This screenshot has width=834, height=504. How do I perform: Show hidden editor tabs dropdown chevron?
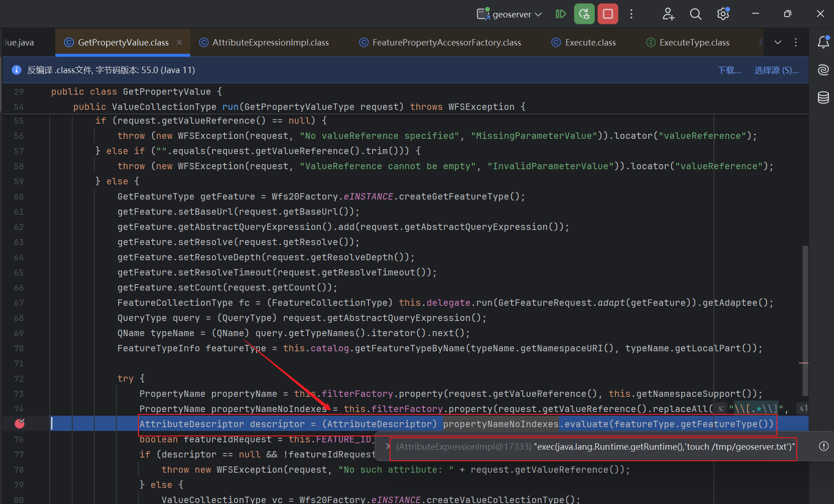778,42
